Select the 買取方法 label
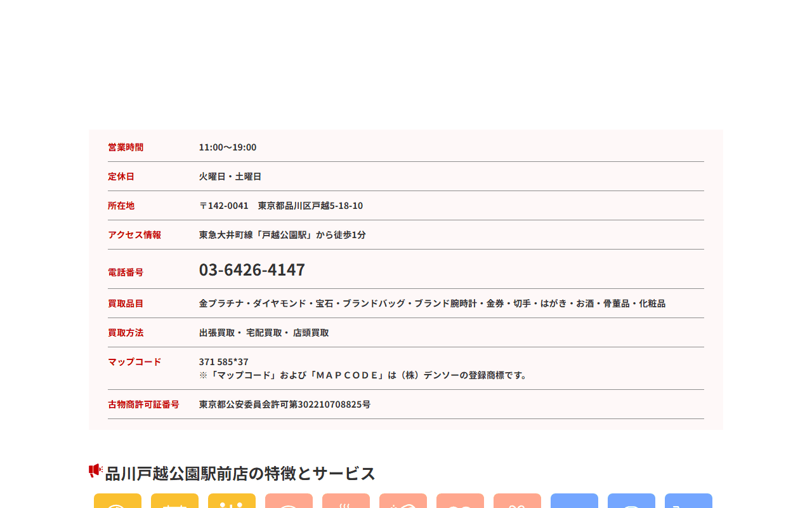The height and width of the screenshot is (508, 812). [x=126, y=333]
